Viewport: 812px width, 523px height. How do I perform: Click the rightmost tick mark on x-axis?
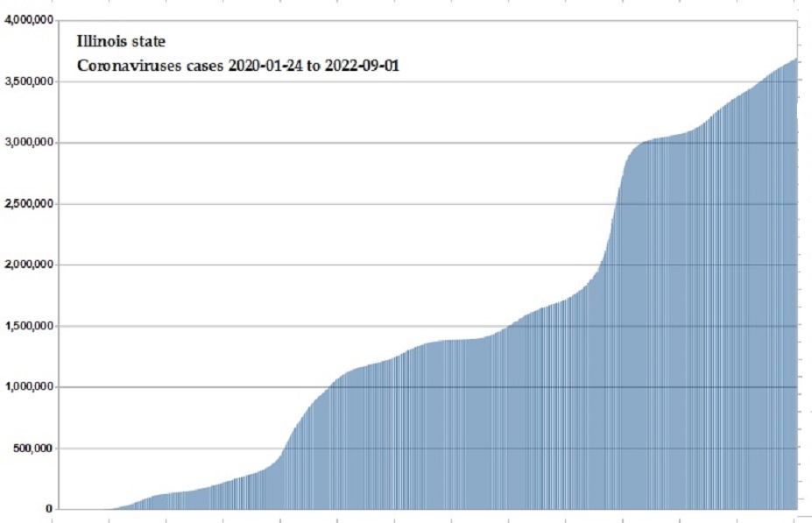(x=794, y=517)
